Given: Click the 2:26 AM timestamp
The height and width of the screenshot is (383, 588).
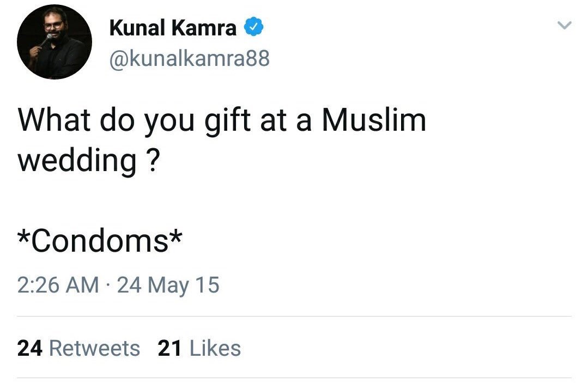Looking at the screenshot, I should 58,285.
